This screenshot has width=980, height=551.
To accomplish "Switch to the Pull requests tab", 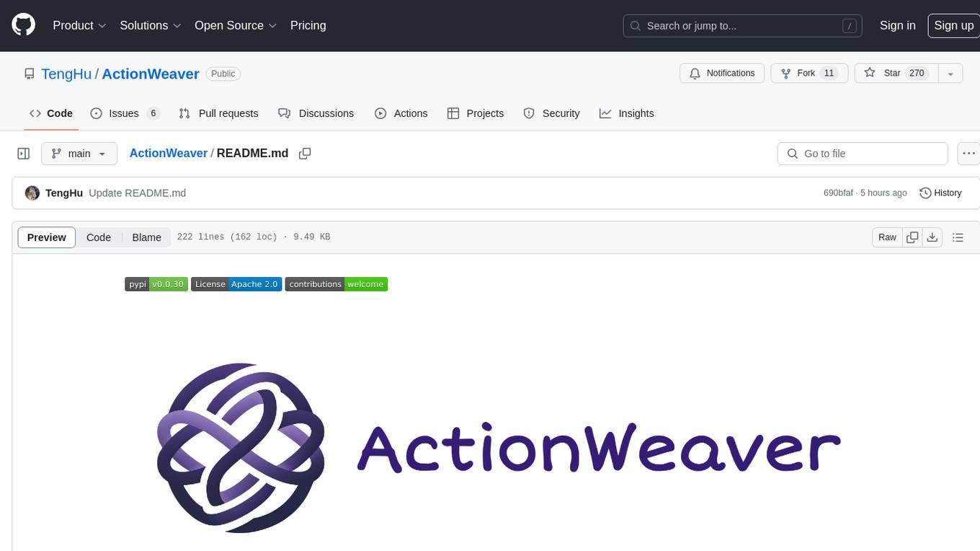I will pyautogui.click(x=218, y=113).
